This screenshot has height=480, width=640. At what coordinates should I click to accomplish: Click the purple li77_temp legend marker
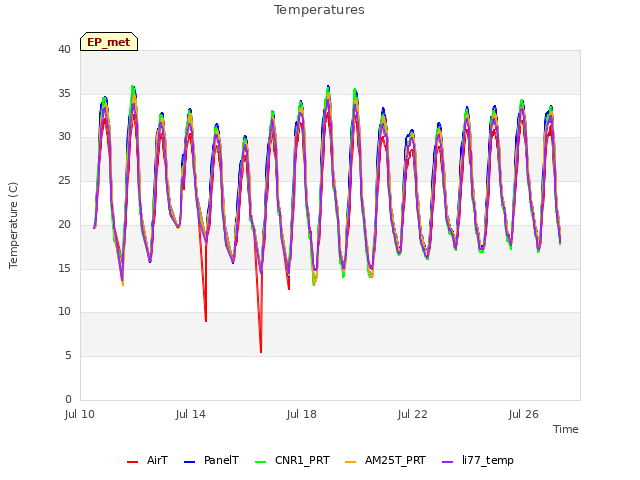448,462
